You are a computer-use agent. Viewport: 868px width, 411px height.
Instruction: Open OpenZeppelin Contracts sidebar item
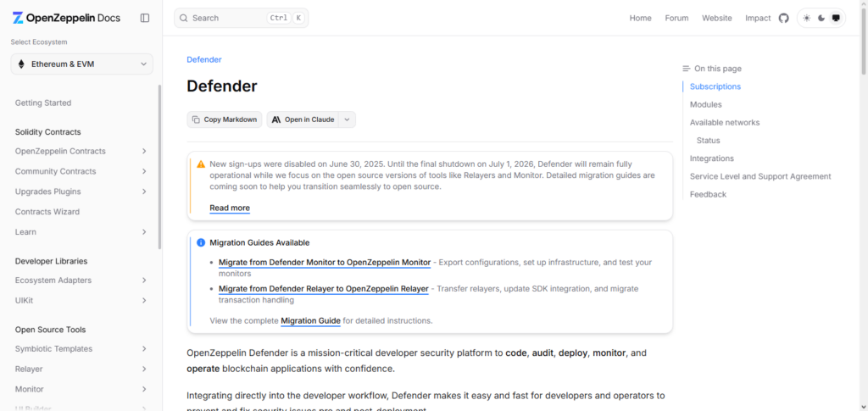pos(60,151)
